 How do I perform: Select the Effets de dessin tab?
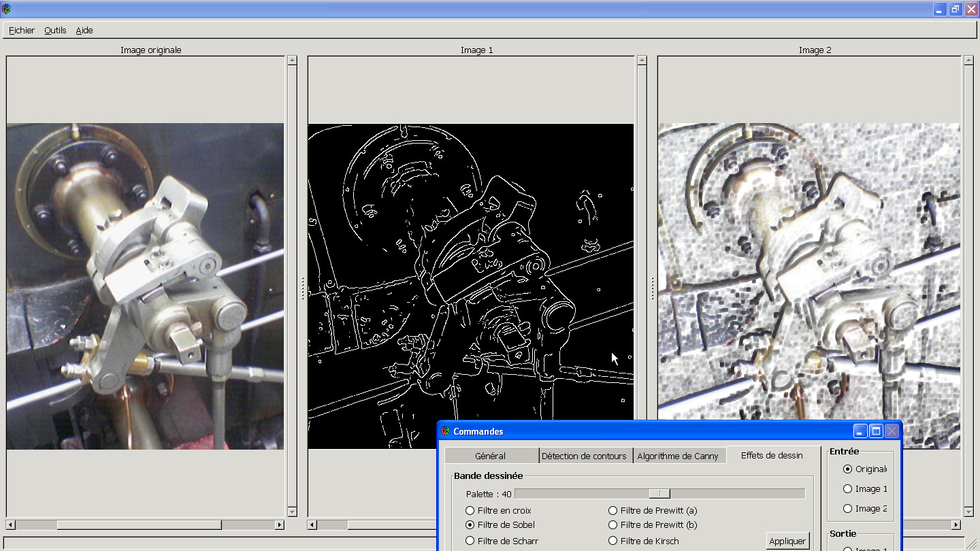click(772, 455)
